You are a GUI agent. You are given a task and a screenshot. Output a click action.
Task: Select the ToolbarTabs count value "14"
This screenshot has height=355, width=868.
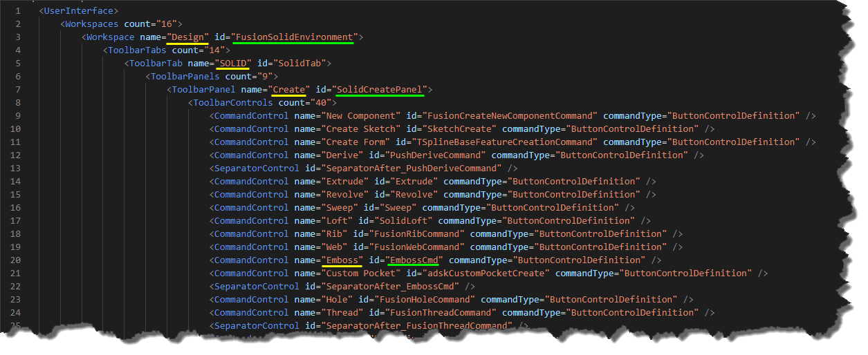click(217, 50)
